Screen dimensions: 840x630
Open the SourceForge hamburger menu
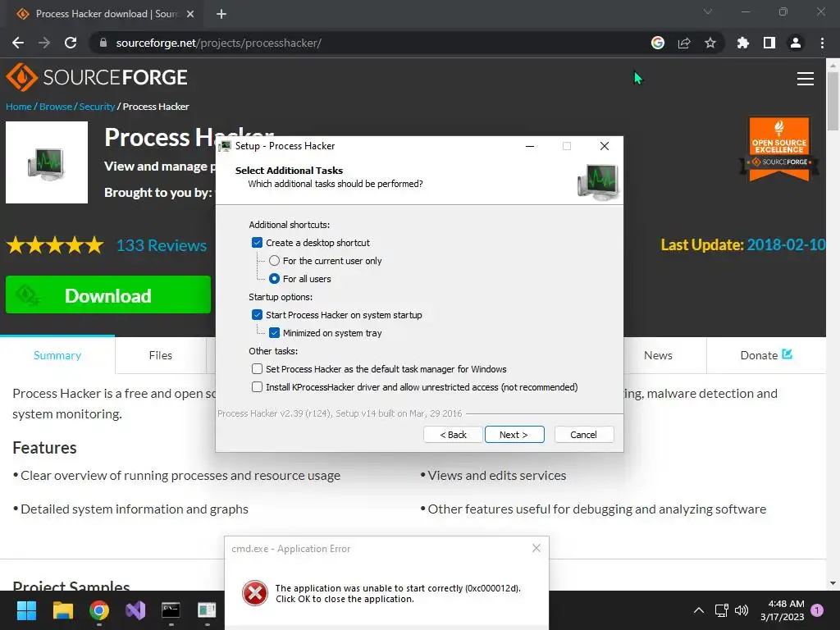(x=806, y=79)
